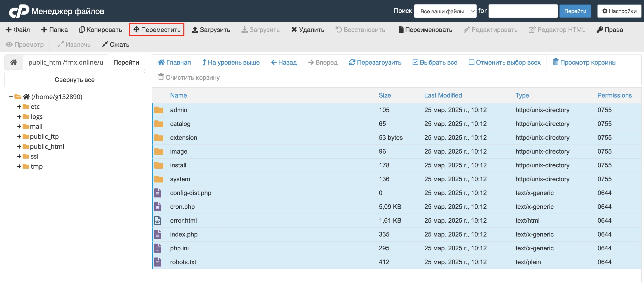Sort files by Last Modified column

(x=443, y=95)
